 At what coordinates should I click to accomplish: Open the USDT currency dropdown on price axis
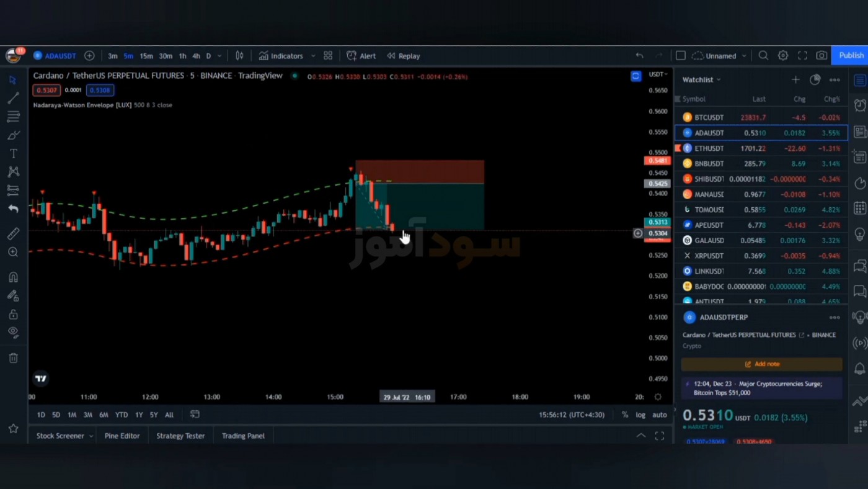click(657, 74)
